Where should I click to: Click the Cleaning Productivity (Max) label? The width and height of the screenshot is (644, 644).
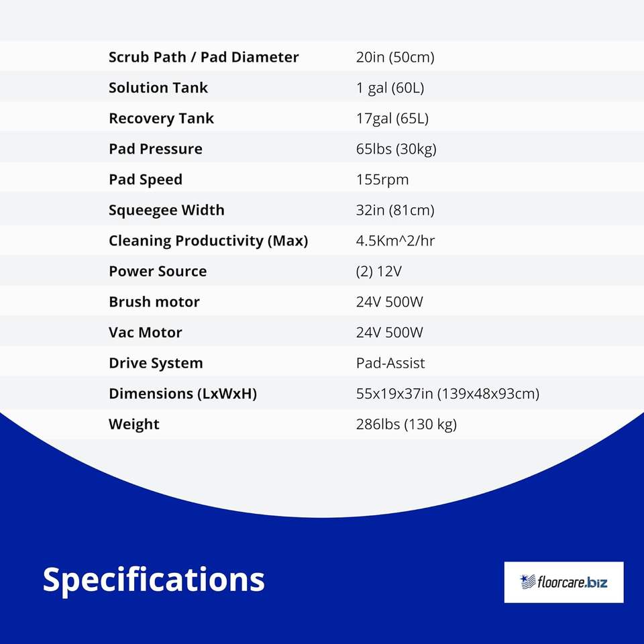[208, 241]
